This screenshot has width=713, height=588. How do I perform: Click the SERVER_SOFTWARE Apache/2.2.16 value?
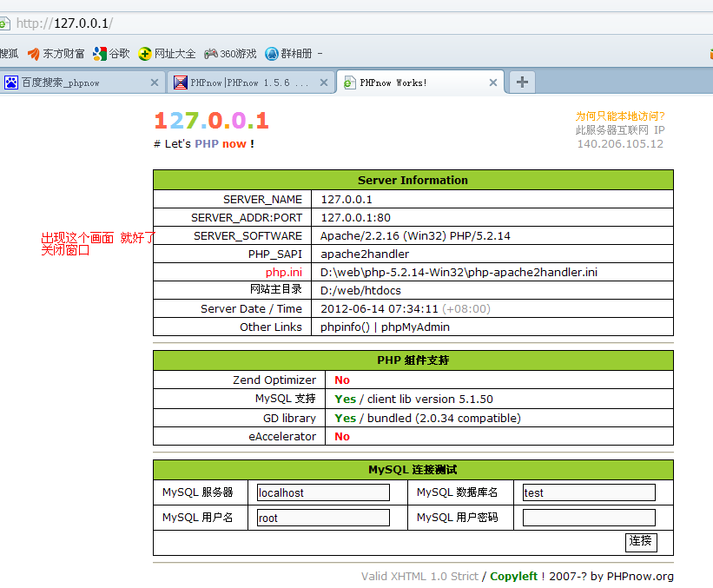point(415,235)
